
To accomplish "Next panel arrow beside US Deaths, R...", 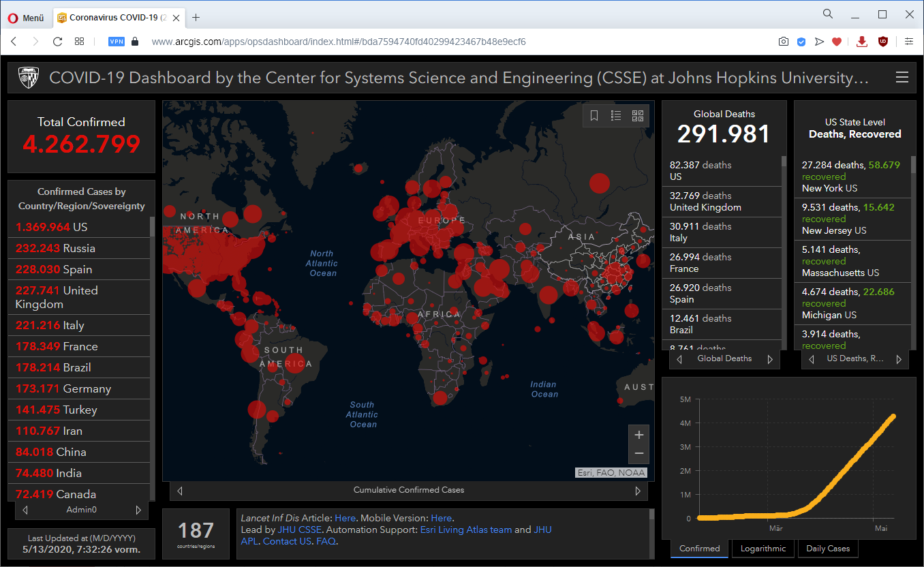I will [899, 359].
